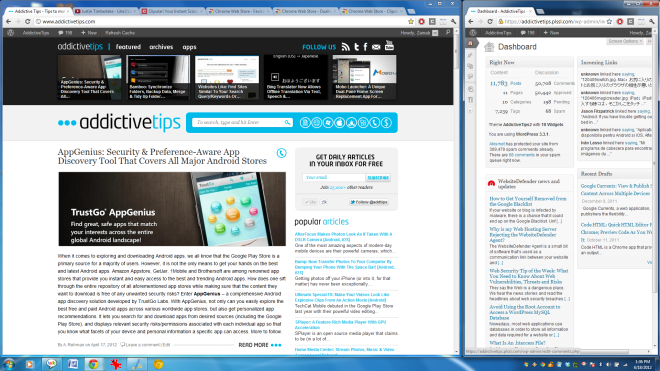Expand the collapse-menu arrow in WordPress sidebar
Viewport: 660px width, 371px height.
(x=470, y=111)
